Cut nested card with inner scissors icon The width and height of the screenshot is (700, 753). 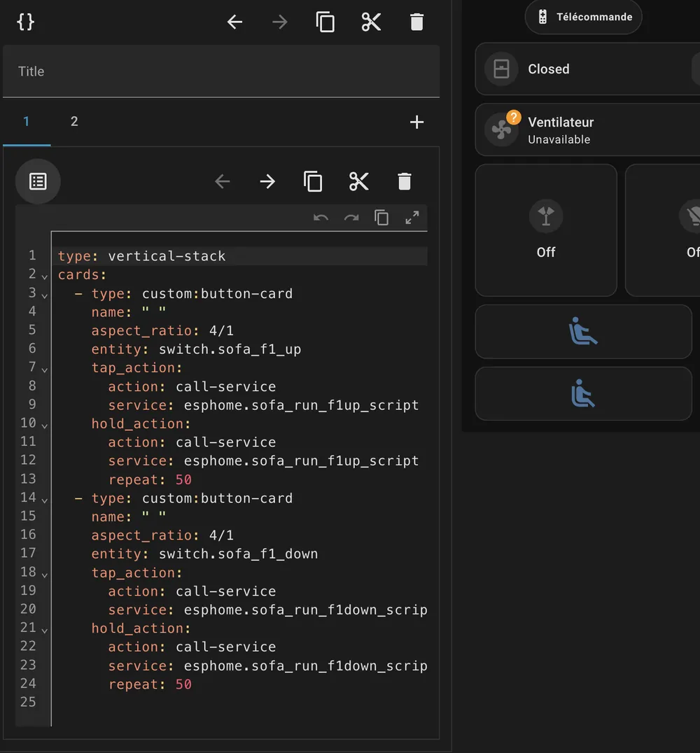(x=359, y=181)
